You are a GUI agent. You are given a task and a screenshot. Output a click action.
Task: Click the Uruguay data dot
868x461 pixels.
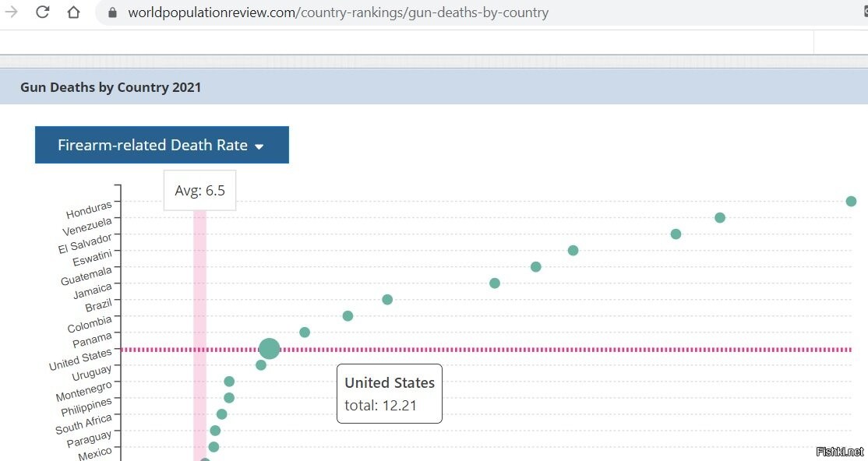click(261, 365)
